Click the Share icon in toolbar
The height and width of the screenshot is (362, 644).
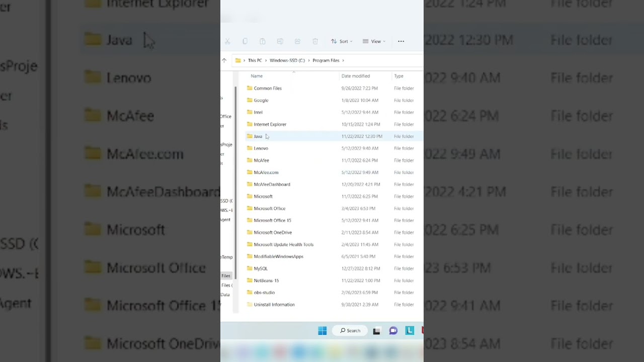(297, 41)
